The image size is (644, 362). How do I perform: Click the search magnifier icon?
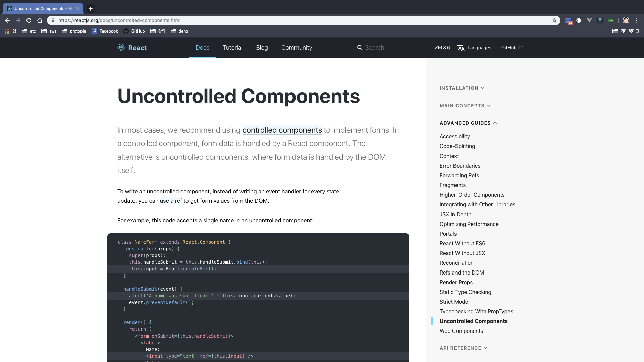click(360, 48)
